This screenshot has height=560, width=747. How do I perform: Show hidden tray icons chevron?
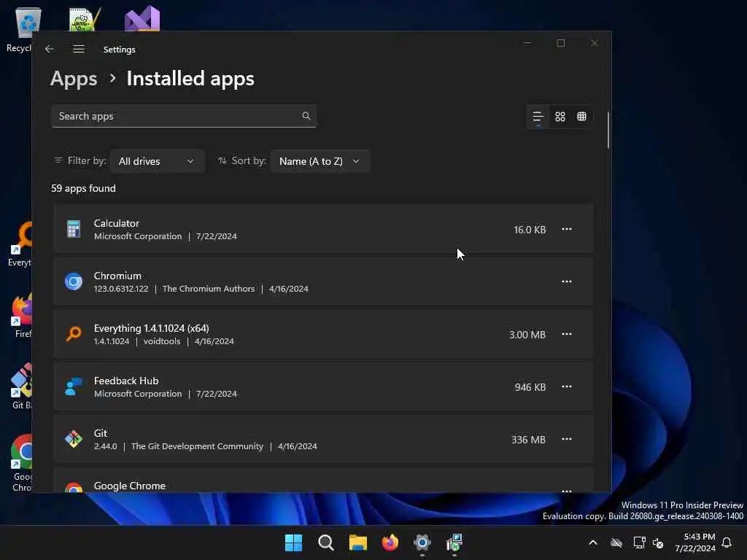(x=593, y=542)
